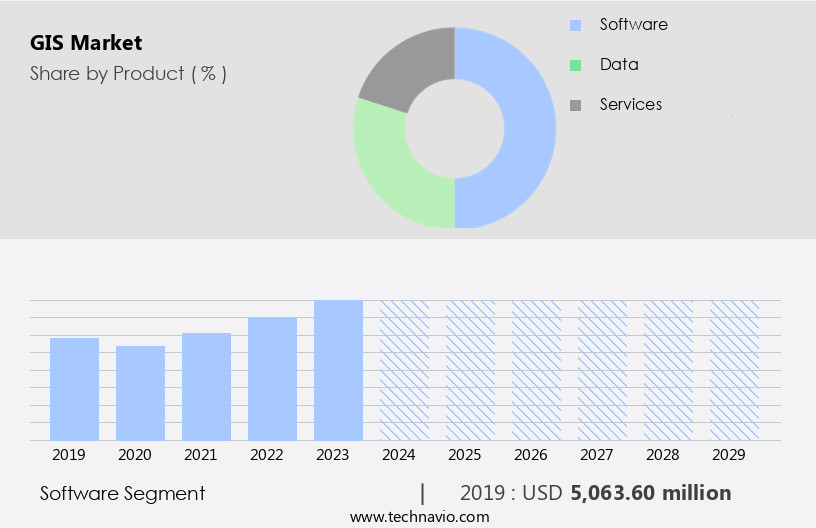The image size is (816, 528).
Task: Click the green Data legend swatch
Action: point(575,65)
